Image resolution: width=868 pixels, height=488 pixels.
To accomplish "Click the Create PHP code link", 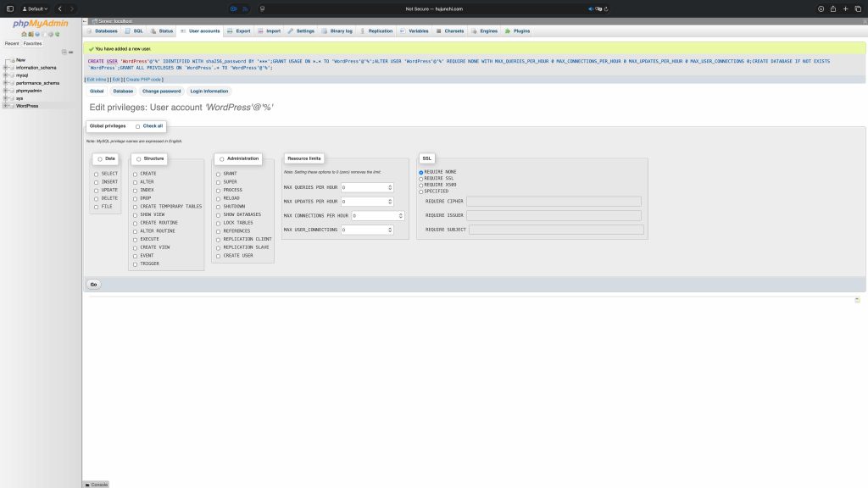I will coord(143,79).
